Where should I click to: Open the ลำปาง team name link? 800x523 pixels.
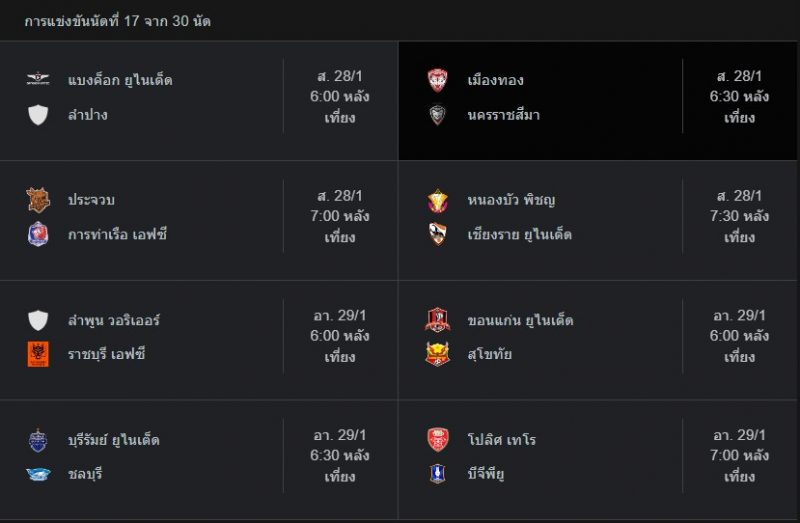click(x=88, y=115)
